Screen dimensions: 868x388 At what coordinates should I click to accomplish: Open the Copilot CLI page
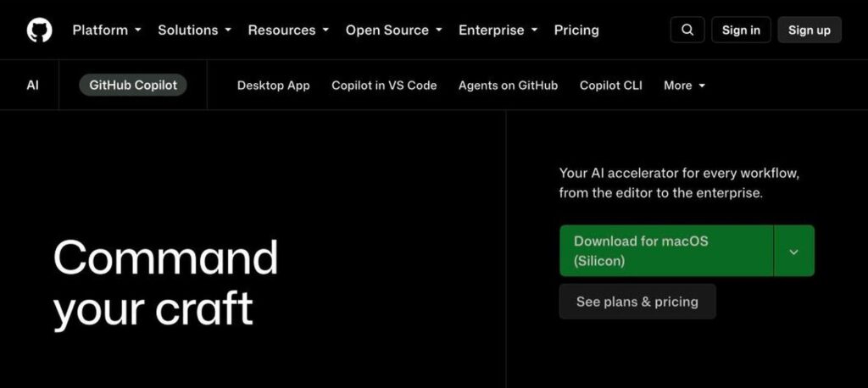point(611,86)
